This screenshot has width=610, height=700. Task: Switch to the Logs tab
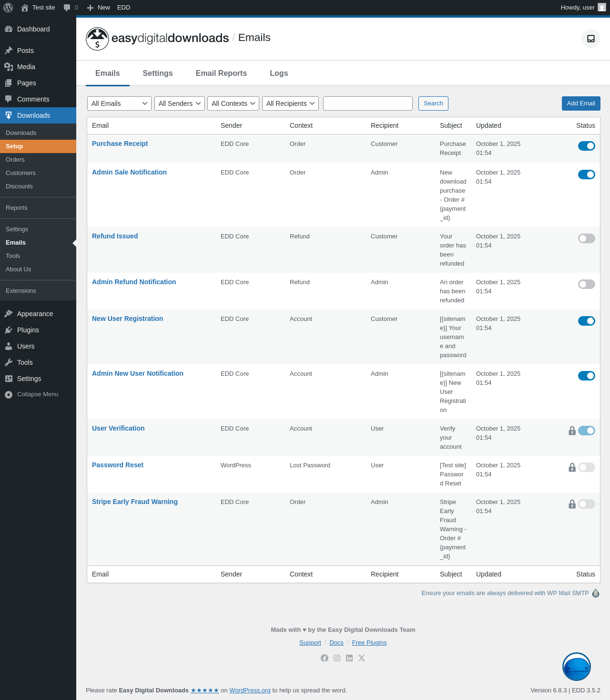(x=279, y=73)
